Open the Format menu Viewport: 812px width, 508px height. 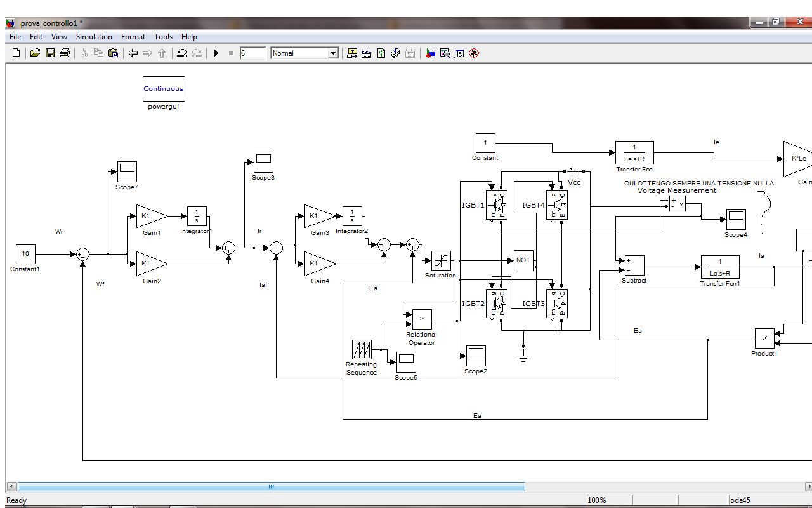pos(133,37)
